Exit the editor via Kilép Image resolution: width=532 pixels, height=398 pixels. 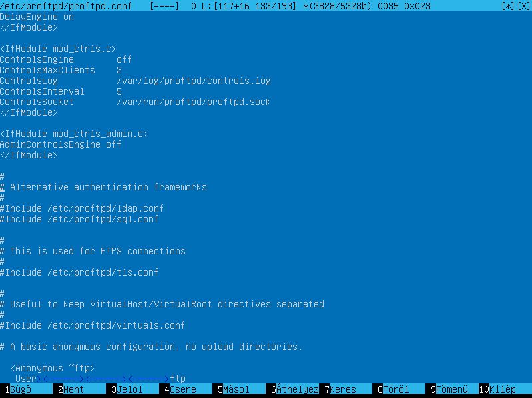502,389
